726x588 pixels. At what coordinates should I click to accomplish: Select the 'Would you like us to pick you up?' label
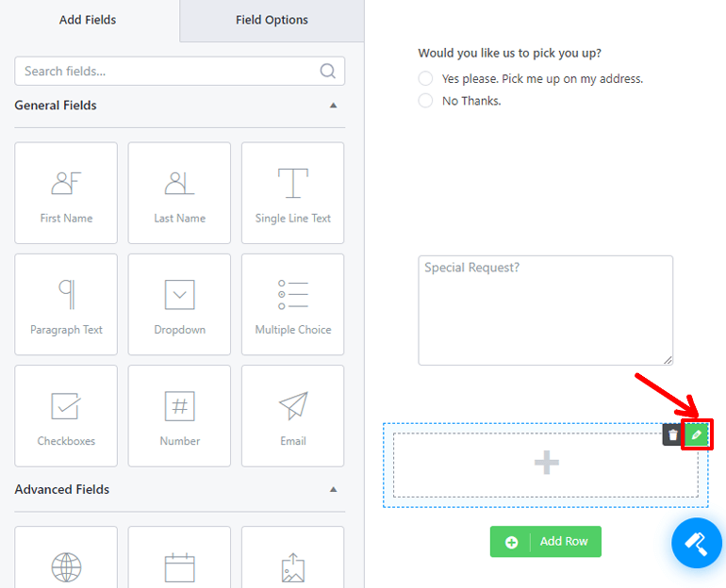pyautogui.click(x=509, y=53)
